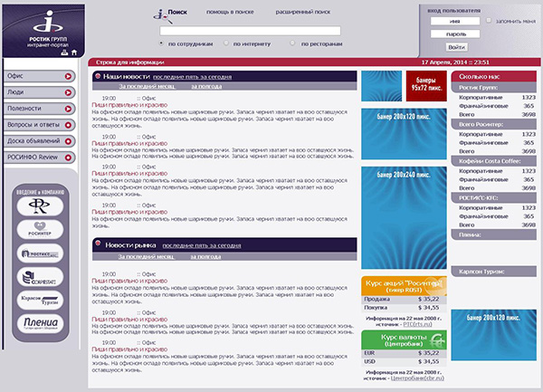Image resolution: width=543 pixels, height=392 pixels.
Task: Open the РТС(rts.ru) source link
Action: (x=417, y=324)
